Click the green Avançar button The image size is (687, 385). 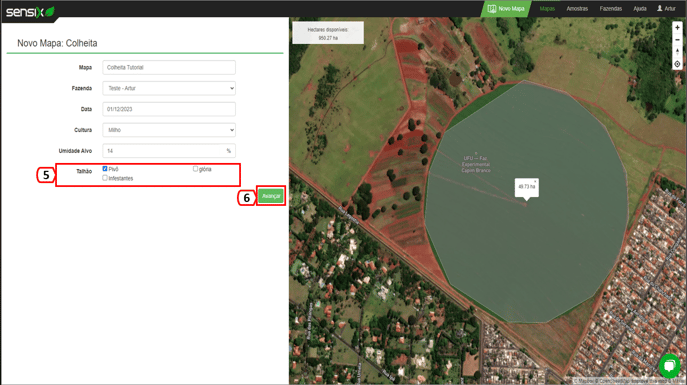[271, 196]
